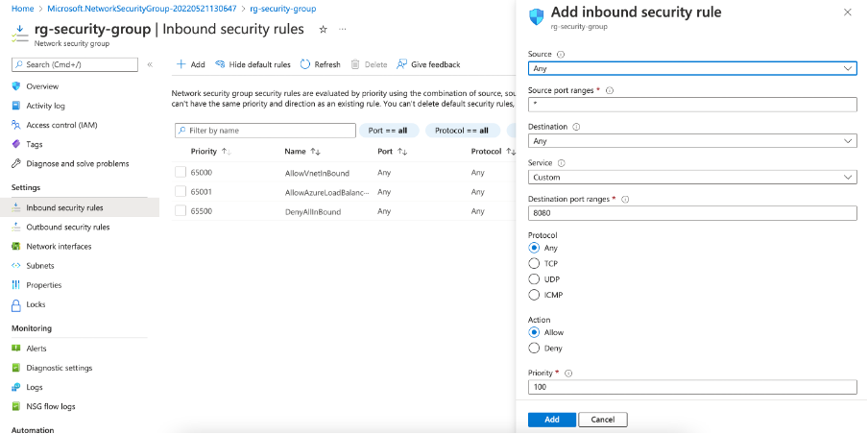The height and width of the screenshot is (434, 868).
Task: Open Inbound security rules in the sidebar
Action: 80,207
